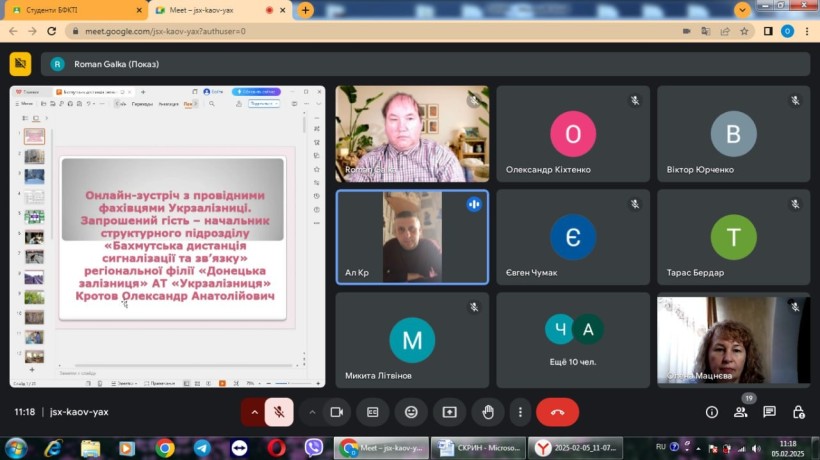Image resolution: width=820 pixels, height=460 pixels.
Task: Close the Студенти БФКТІ tab
Action: pos(139,10)
